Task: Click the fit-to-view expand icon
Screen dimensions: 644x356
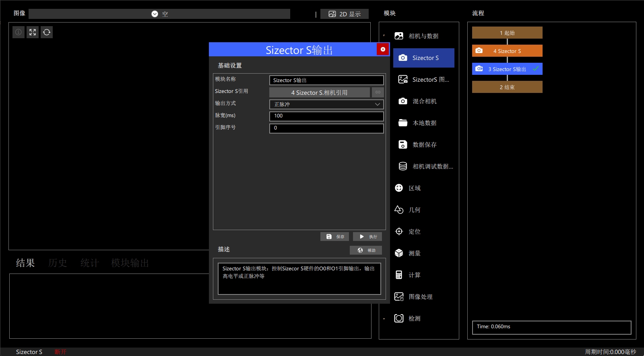Action: pyautogui.click(x=33, y=32)
